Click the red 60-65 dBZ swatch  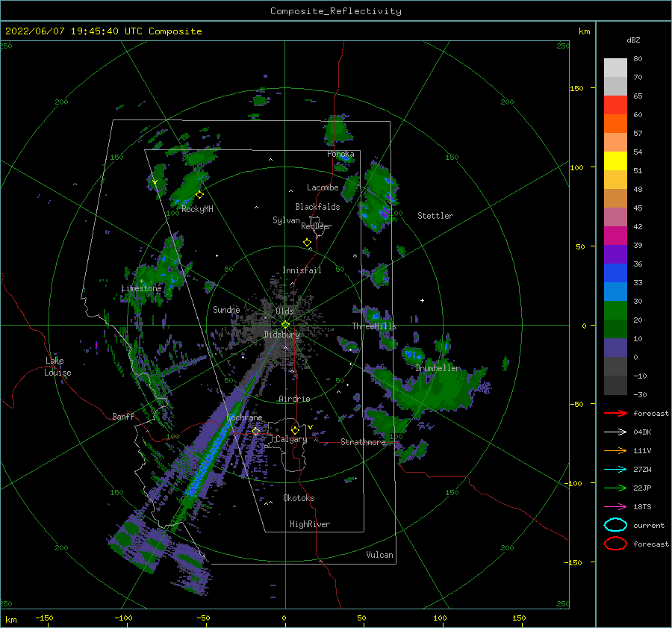615,105
